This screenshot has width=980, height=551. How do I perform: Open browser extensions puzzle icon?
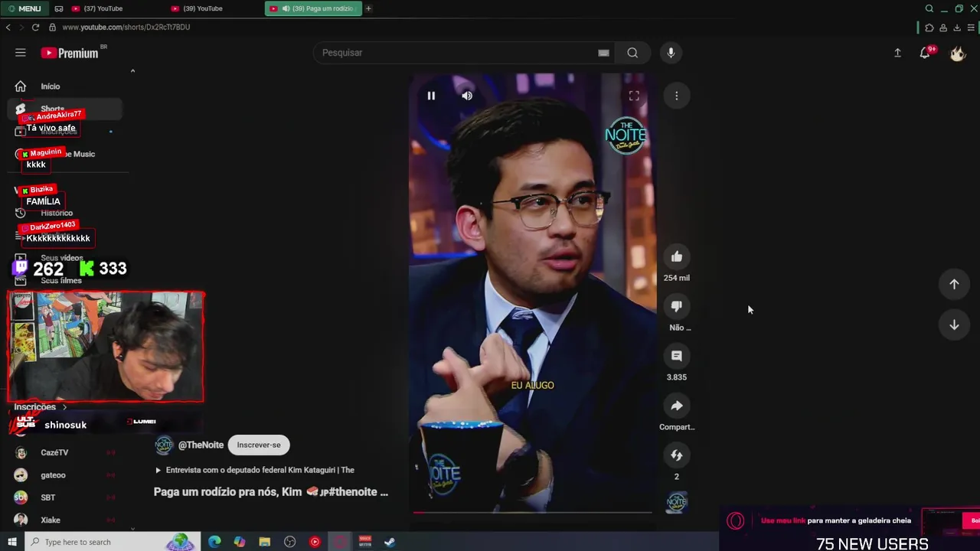(929, 28)
